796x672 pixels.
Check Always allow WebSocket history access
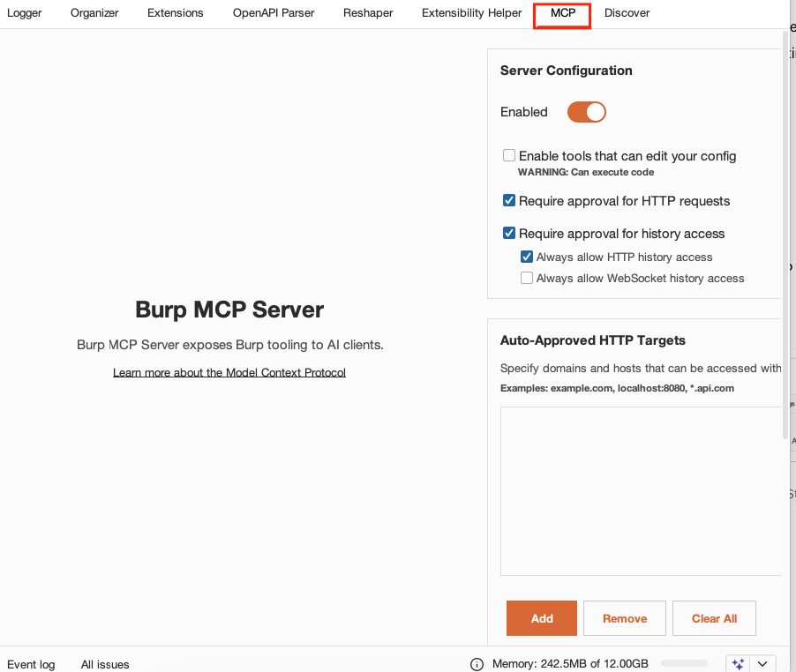point(527,278)
